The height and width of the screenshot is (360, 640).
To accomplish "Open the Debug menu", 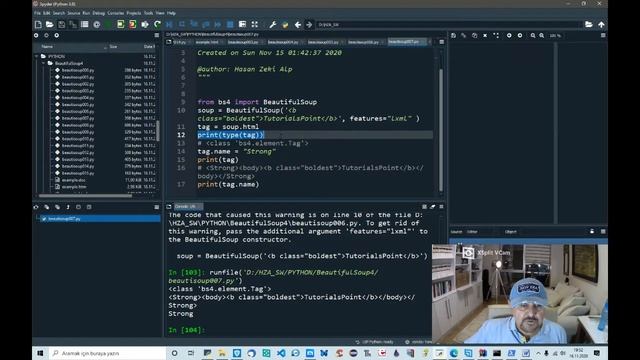I will click(x=98, y=13).
